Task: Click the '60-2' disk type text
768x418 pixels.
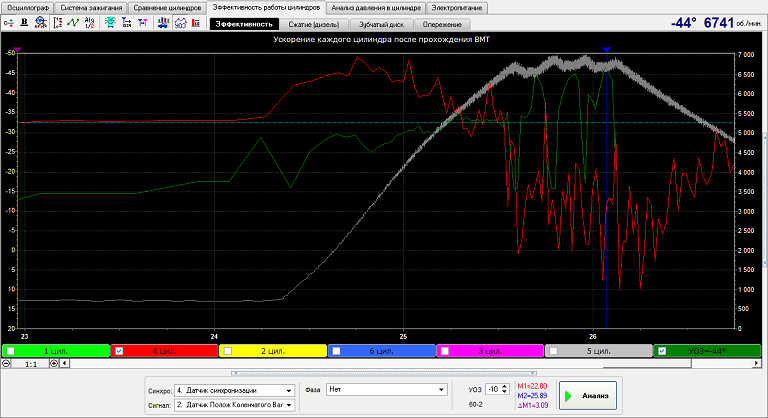Action: click(476, 405)
